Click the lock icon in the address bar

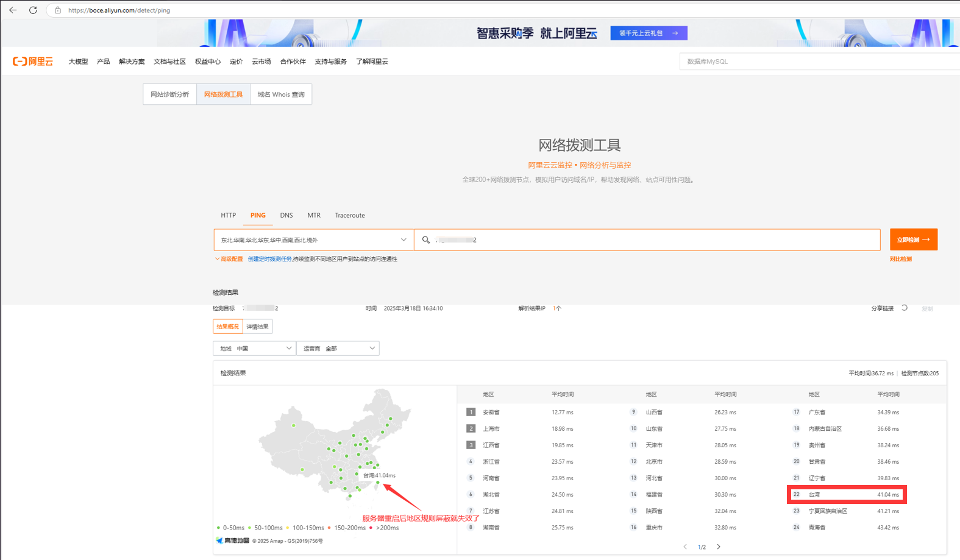click(x=58, y=10)
